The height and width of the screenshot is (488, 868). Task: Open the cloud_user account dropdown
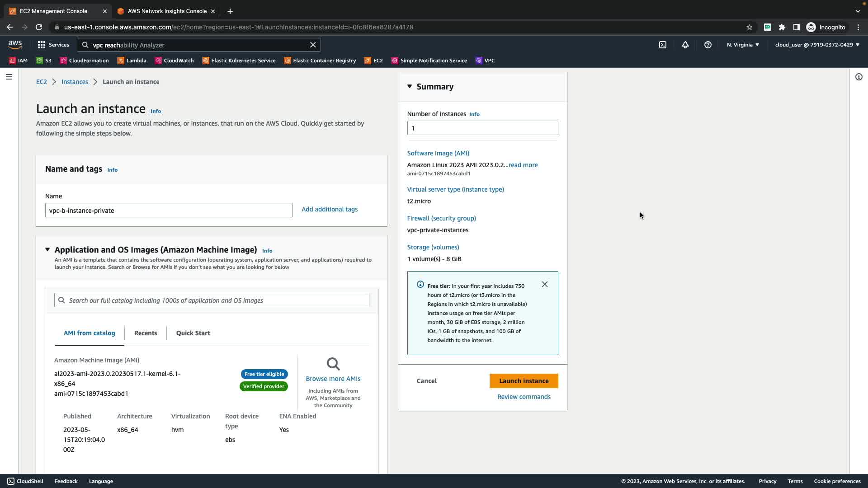817,45
